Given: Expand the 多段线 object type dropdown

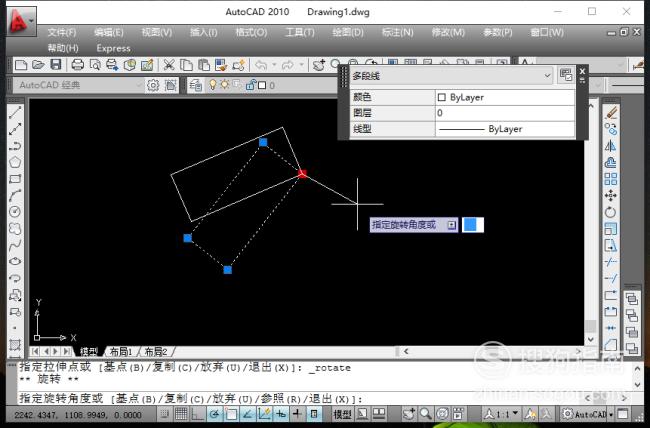Looking at the screenshot, I should click(547, 75).
